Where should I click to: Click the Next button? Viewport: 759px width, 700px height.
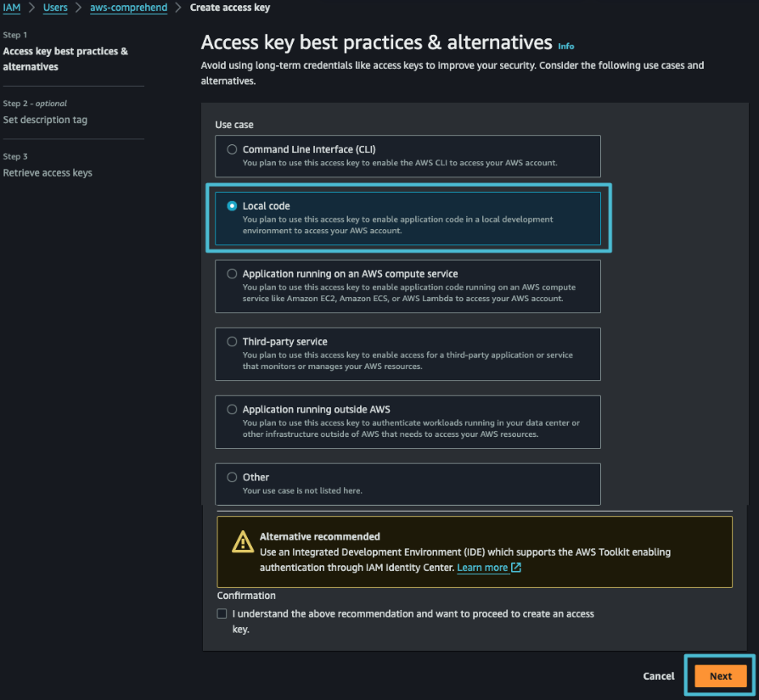point(720,675)
